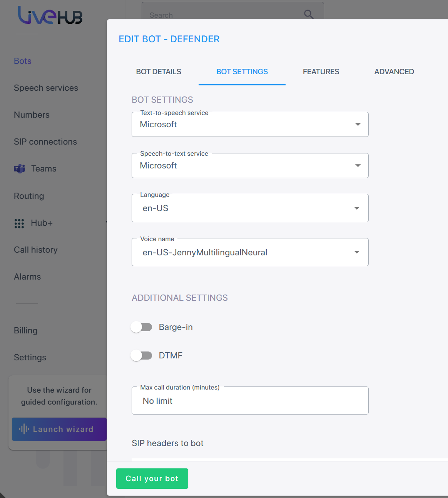Click the Edit Bot - Defender title
Viewport: 448px width, 498px height.
169,39
